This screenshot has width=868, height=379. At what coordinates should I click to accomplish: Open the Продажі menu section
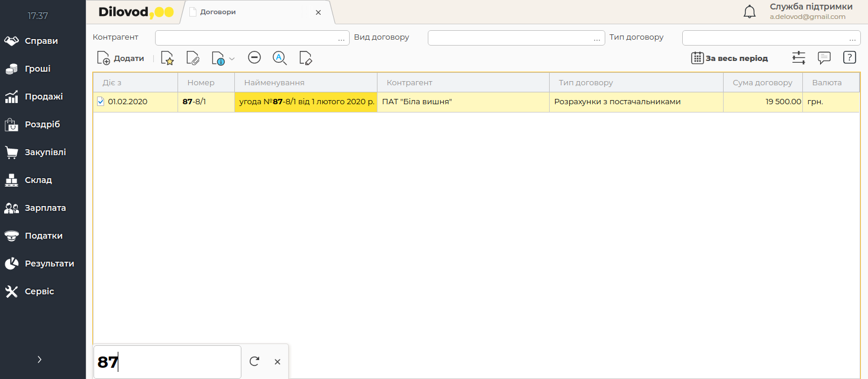(43, 97)
